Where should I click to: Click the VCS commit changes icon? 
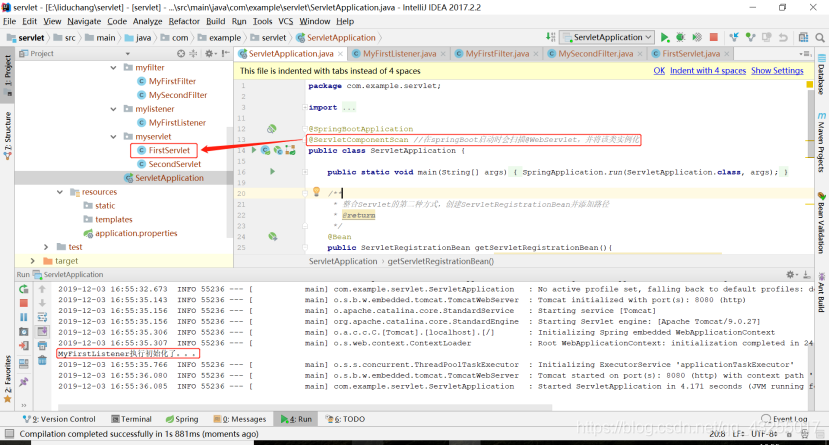pyautogui.click(x=750, y=38)
